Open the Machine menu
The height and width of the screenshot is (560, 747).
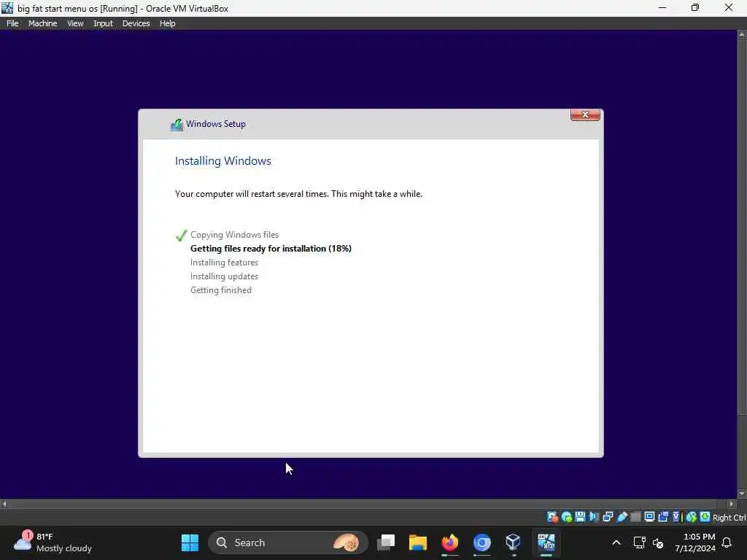tap(42, 23)
